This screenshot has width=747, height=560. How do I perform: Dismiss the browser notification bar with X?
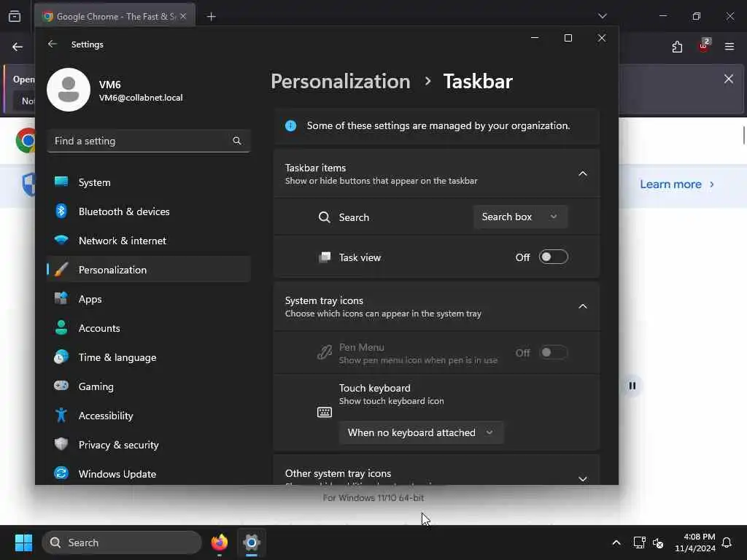coord(729,79)
